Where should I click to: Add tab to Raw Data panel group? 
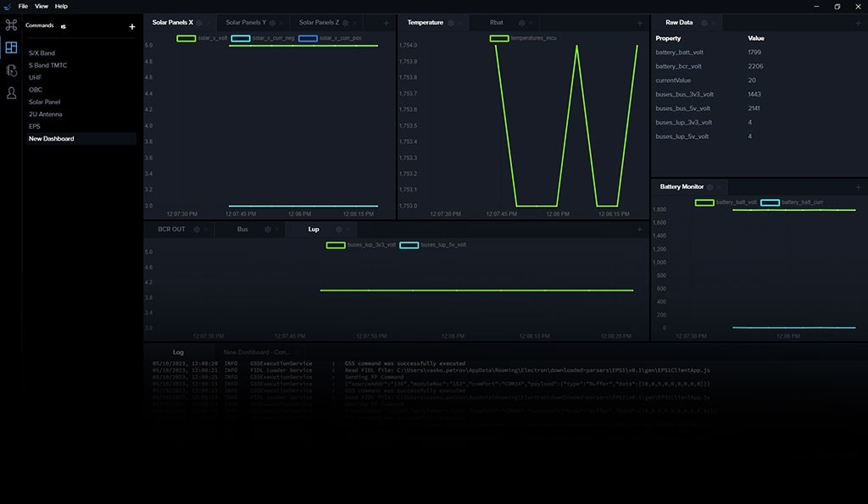(858, 23)
